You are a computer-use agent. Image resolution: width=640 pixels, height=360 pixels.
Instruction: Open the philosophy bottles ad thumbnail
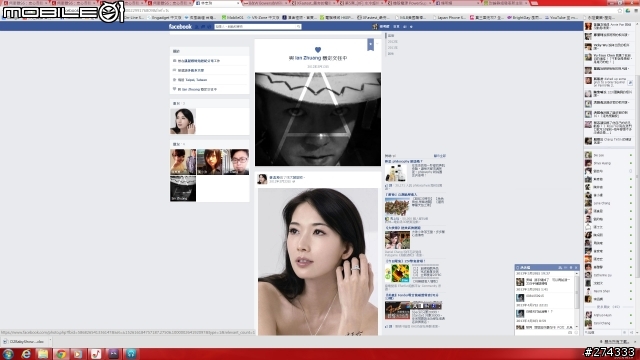396,173
